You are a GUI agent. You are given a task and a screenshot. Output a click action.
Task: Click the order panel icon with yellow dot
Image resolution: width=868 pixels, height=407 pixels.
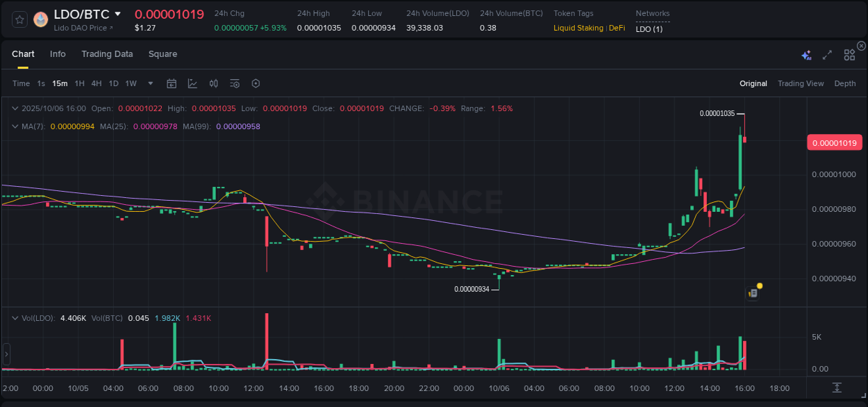point(753,292)
